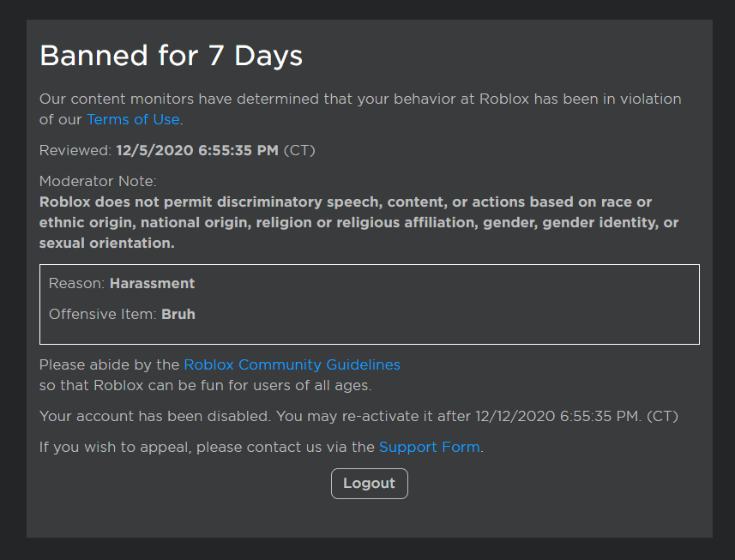This screenshot has width=735, height=560.
Task: Click the (CT) label beside reviewed time
Action: [x=299, y=150]
